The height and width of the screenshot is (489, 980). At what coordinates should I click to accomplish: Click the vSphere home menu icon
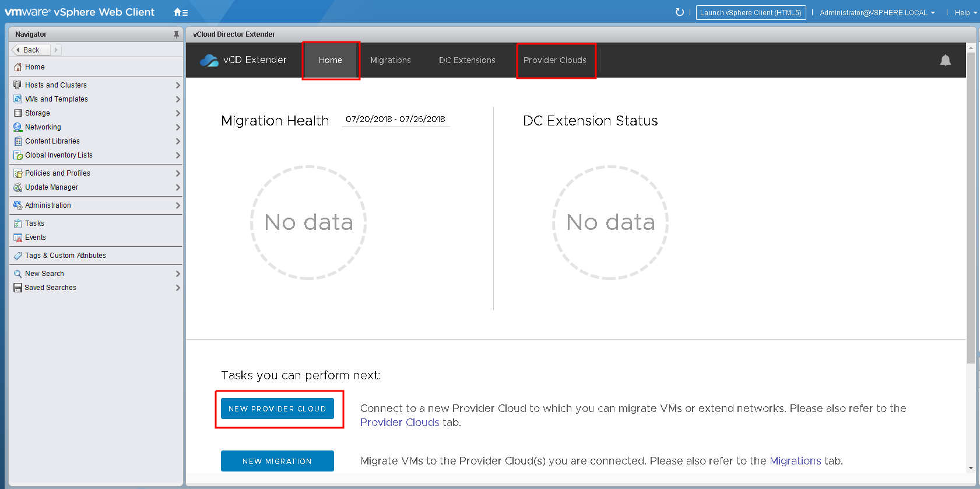point(181,12)
